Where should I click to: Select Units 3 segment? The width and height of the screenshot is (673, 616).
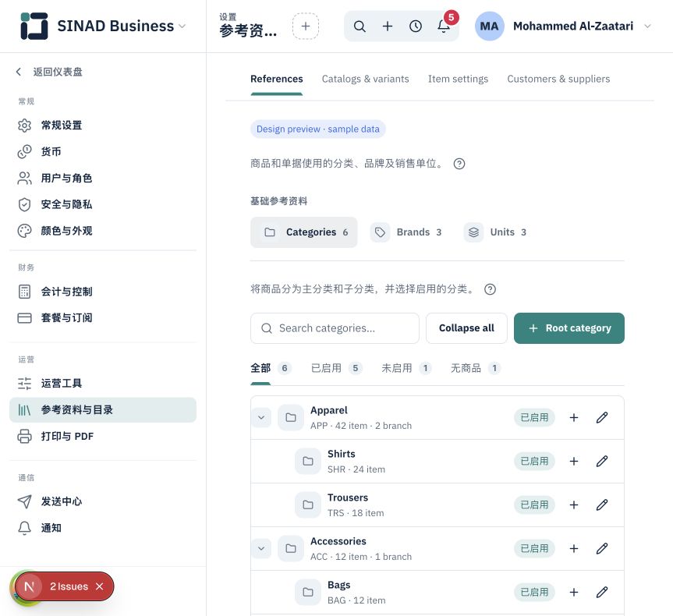pyautogui.click(x=496, y=232)
